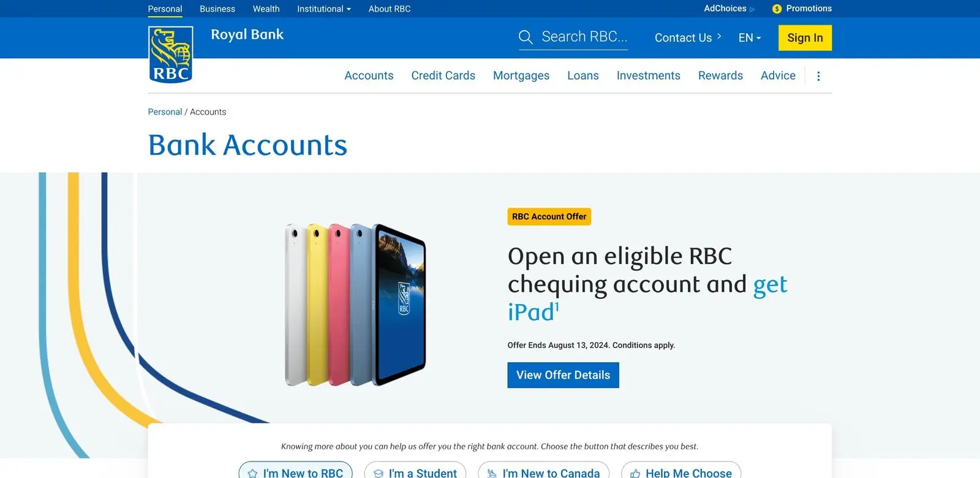Click the RBC lion shield logo
This screenshot has height=478, width=980.
171,55
